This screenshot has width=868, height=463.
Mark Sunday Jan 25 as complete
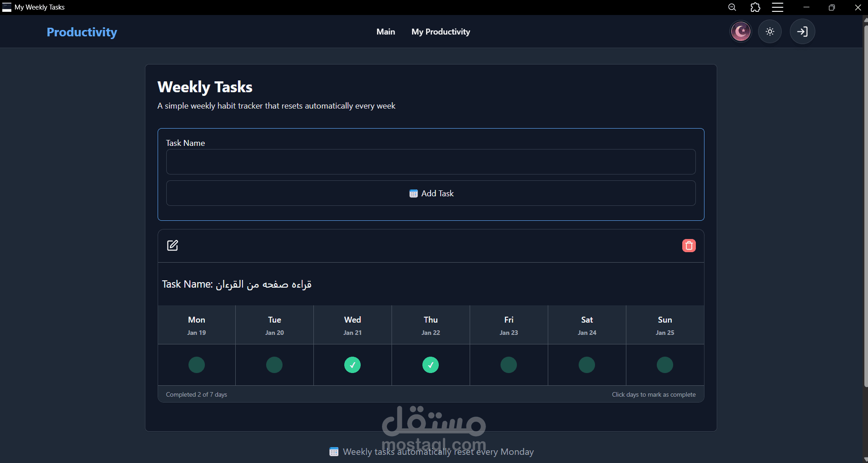coord(665,364)
